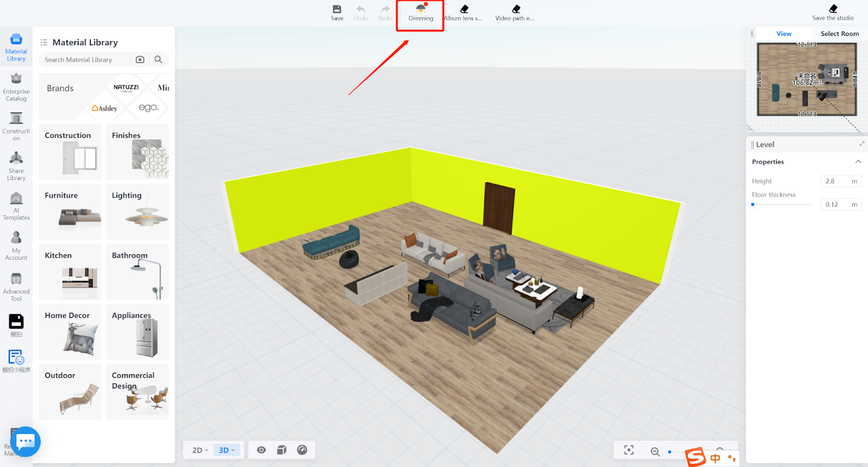
Task: Click the zoom slider handle
Action: coord(669,451)
